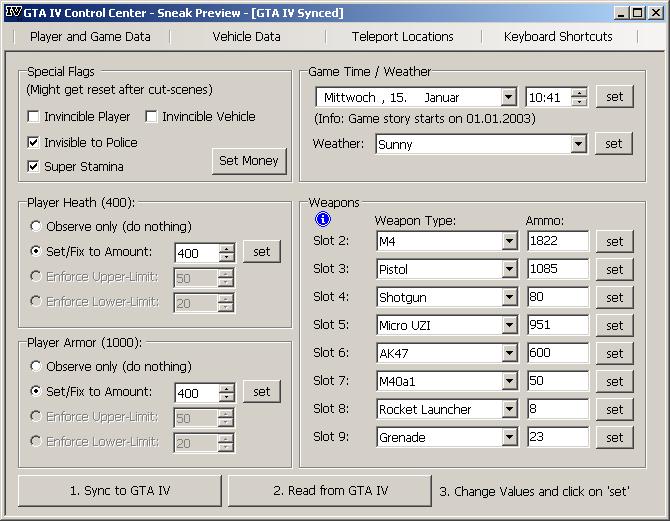Select Observe only under Player Armor

pos(36,366)
